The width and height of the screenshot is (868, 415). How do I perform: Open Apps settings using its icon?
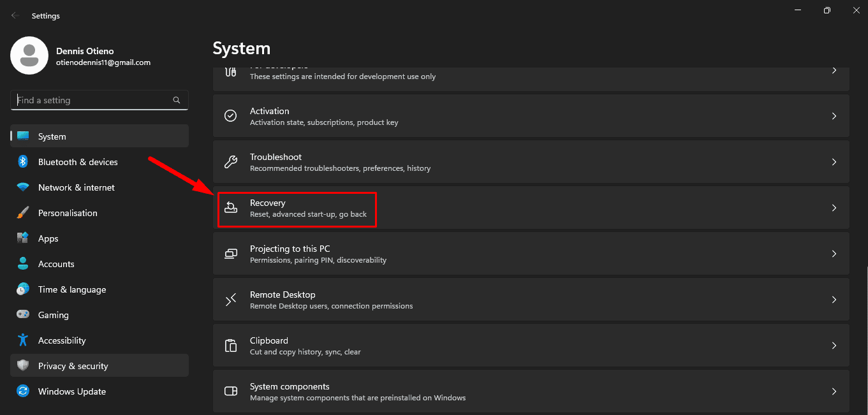(23, 238)
